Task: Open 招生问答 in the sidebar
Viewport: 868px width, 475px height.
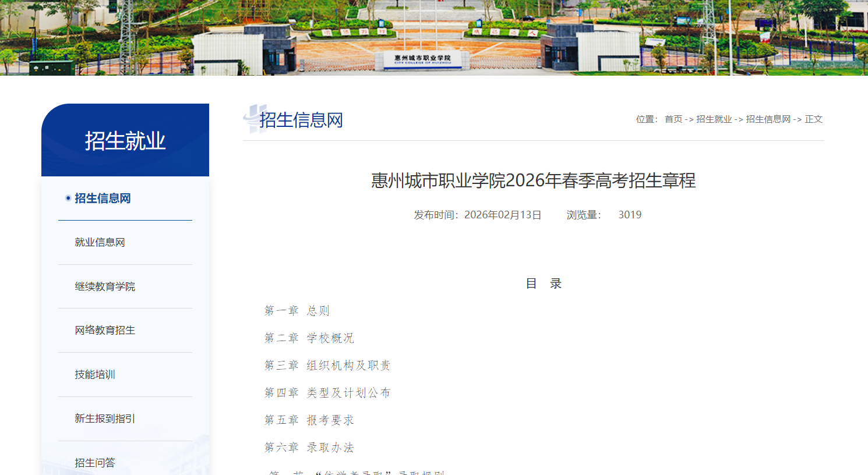Action: pos(94,462)
